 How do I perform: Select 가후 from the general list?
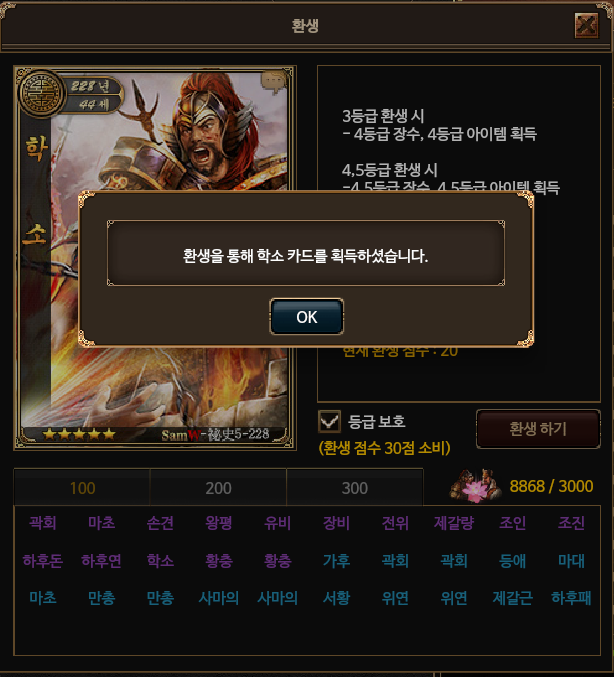point(336,561)
